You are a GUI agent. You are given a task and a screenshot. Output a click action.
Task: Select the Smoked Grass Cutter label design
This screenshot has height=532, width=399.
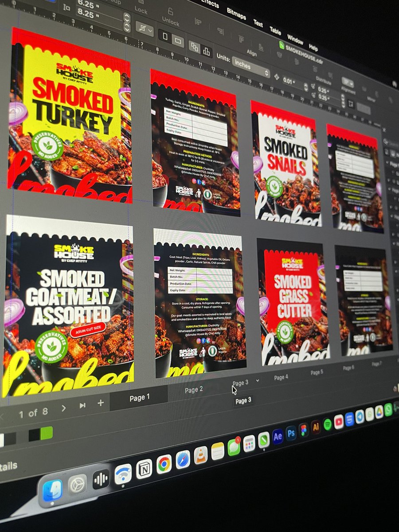pyautogui.click(x=293, y=301)
